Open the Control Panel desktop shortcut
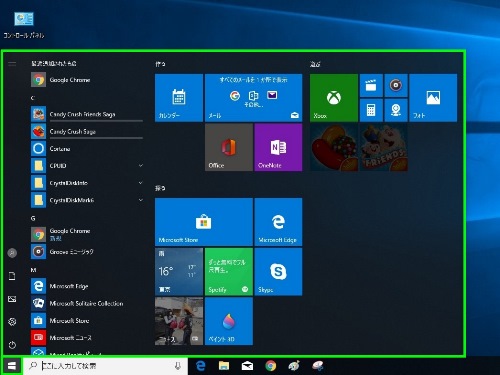Image resolution: width=500 pixels, height=375 pixels. 24,25
